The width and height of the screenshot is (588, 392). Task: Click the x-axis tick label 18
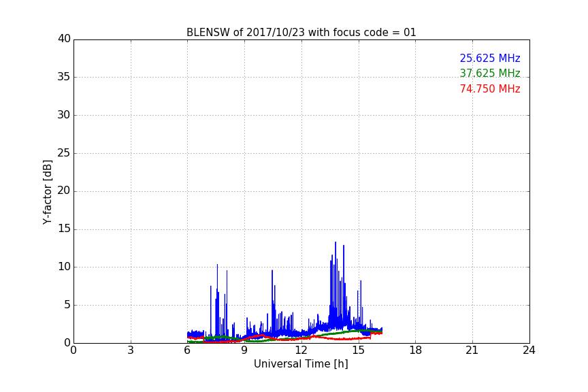tap(416, 350)
